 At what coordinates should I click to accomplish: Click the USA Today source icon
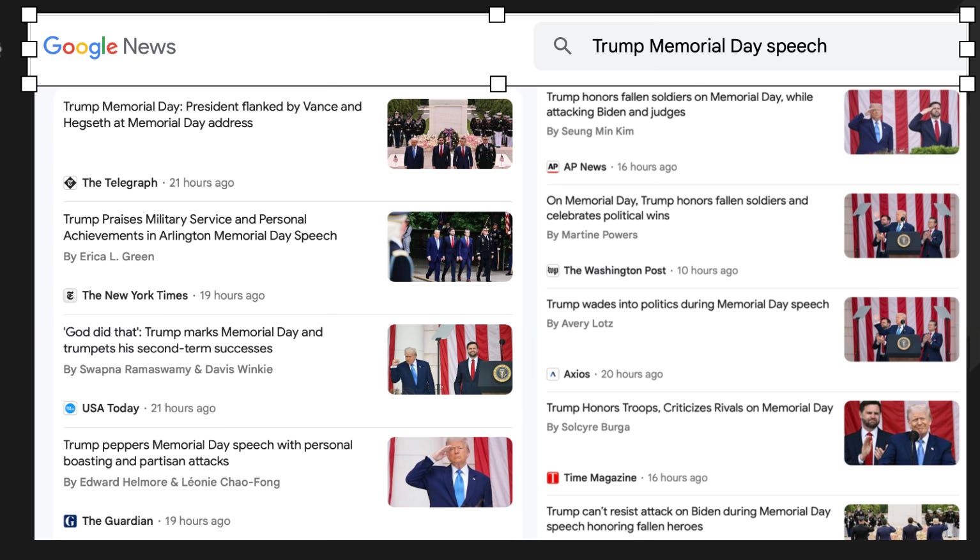(x=70, y=408)
